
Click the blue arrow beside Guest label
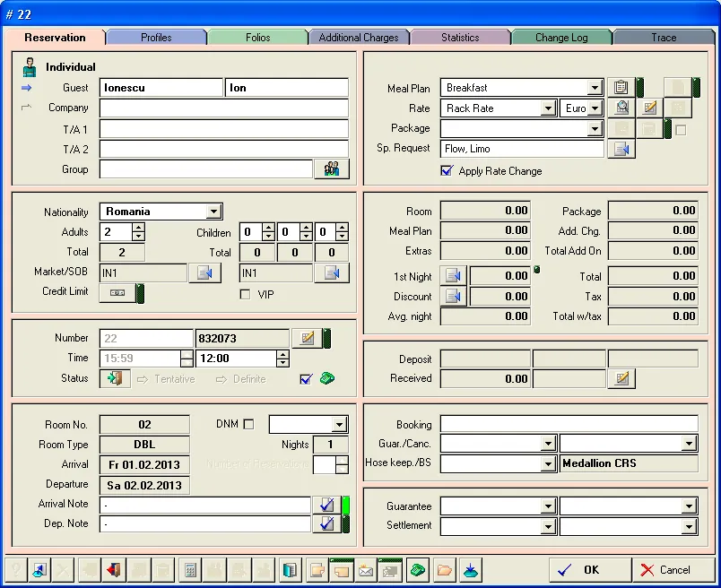click(27, 88)
